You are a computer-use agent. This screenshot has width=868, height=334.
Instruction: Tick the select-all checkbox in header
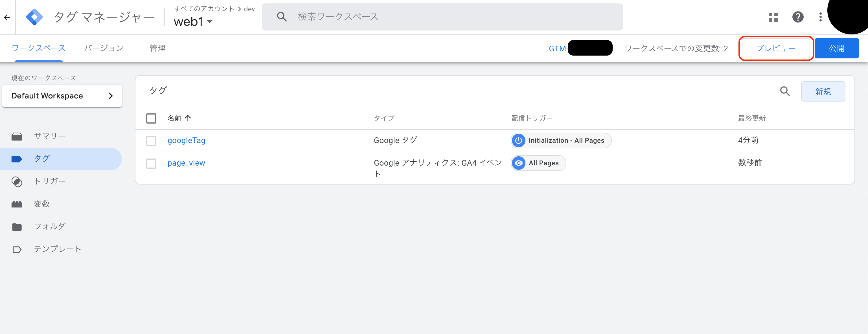point(151,118)
